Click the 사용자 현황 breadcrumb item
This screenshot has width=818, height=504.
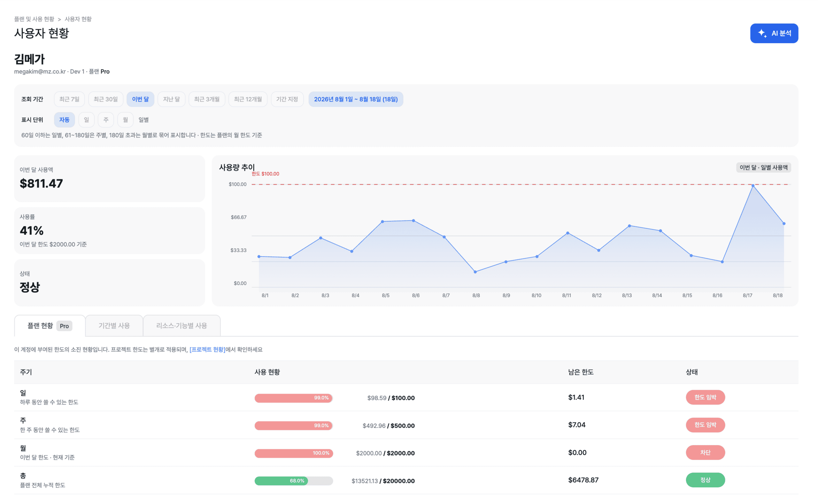[x=78, y=19]
